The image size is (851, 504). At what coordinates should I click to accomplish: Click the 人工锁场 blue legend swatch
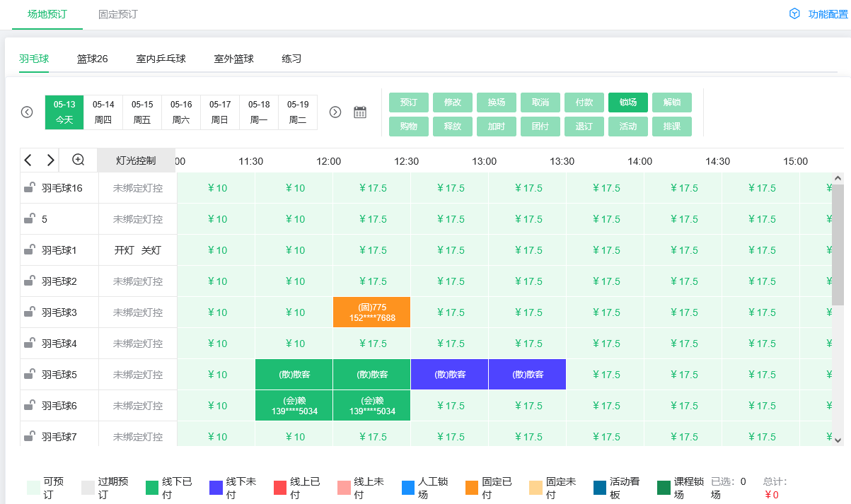408,488
